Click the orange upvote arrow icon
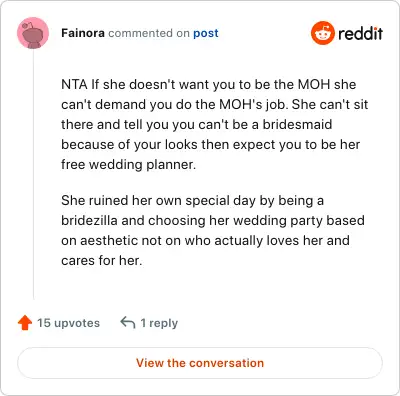 [25, 323]
